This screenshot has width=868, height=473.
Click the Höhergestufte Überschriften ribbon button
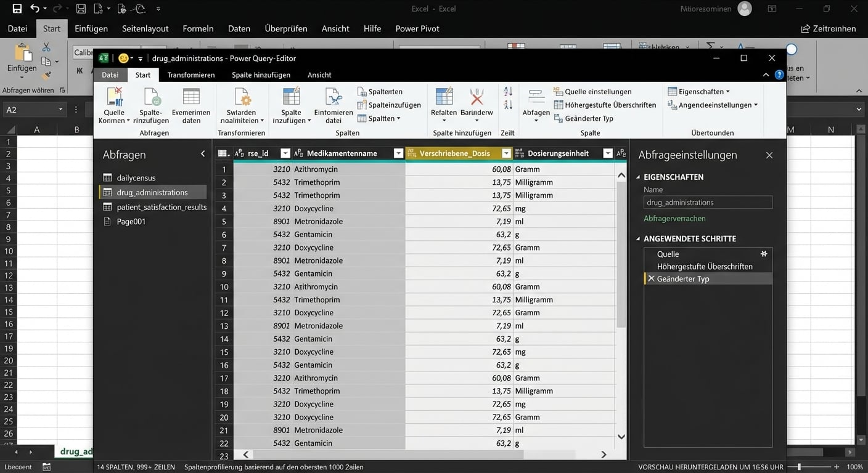[604, 105]
